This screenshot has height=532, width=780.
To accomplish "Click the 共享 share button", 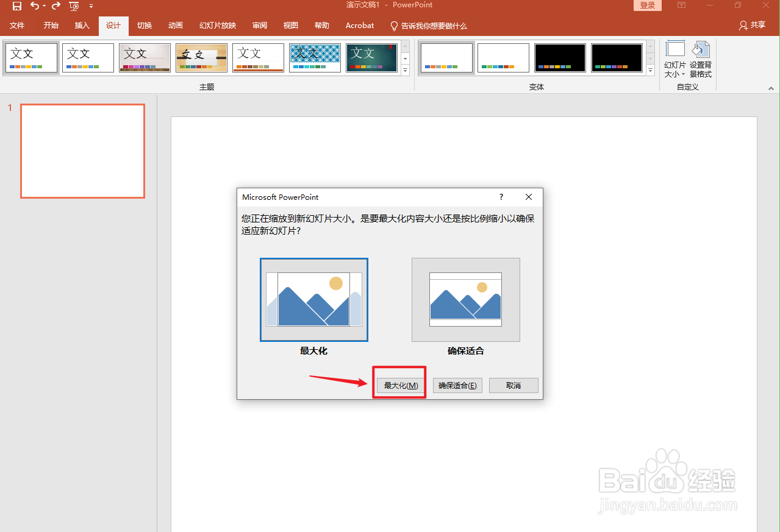I will point(752,26).
